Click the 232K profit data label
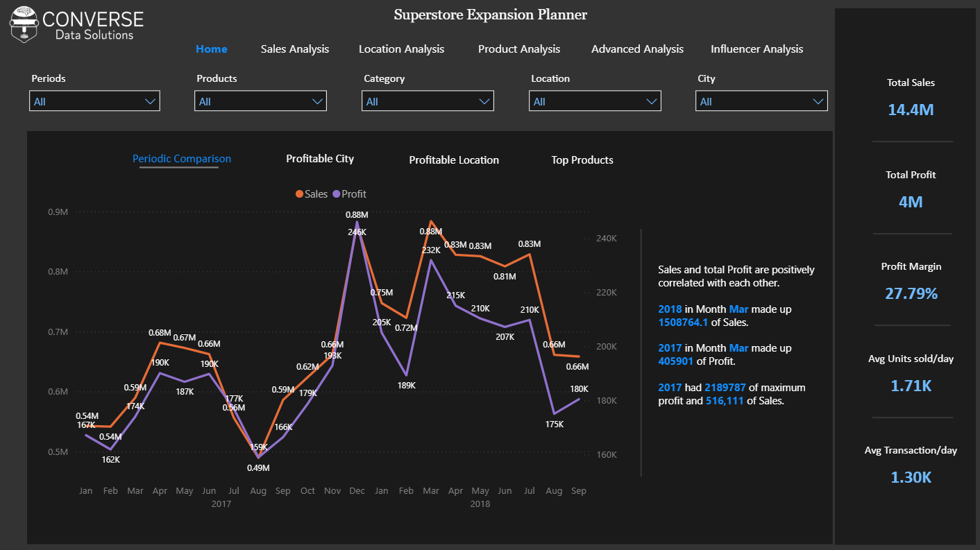This screenshot has height=550, width=980. click(431, 250)
